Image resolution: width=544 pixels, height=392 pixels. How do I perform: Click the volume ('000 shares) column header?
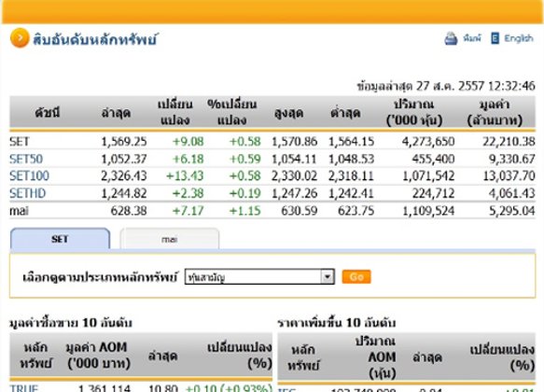coord(414,112)
